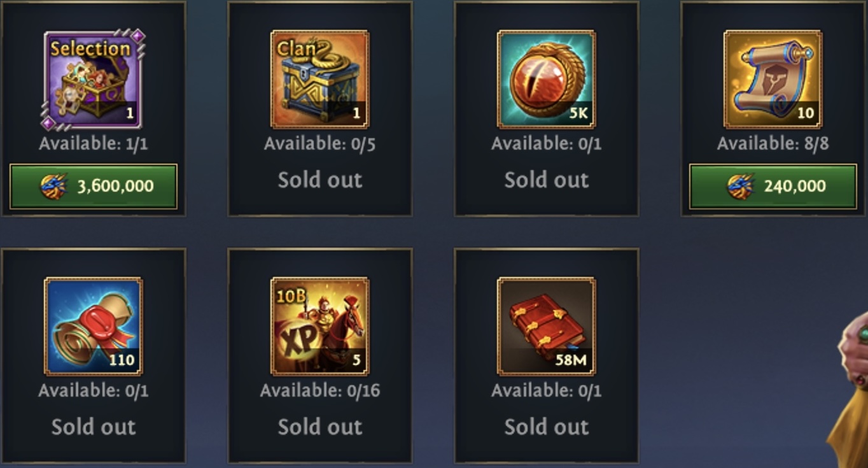Open the dragon eye 5K item
The width and height of the screenshot is (868, 468).
point(547,80)
